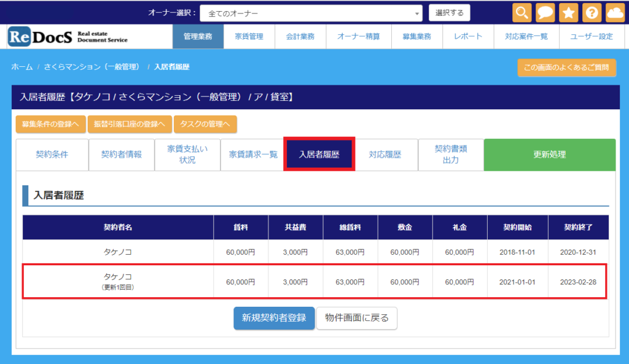
Task: Select first タケノコ contractor row name
Action: 118,252
